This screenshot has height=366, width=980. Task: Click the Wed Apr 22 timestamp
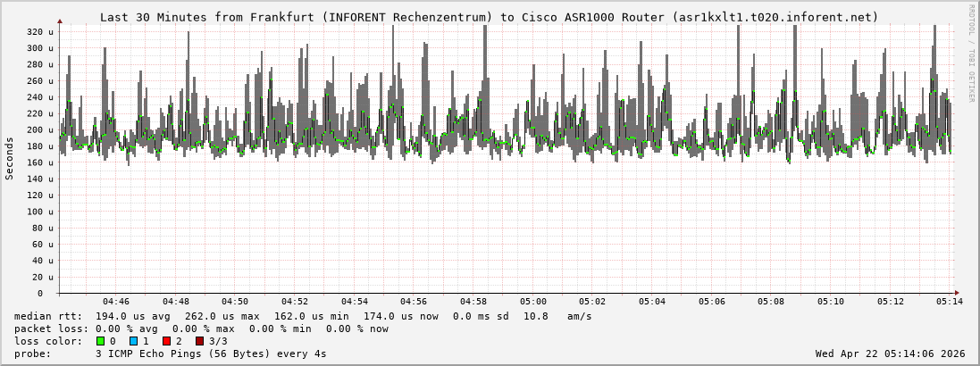click(890, 354)
